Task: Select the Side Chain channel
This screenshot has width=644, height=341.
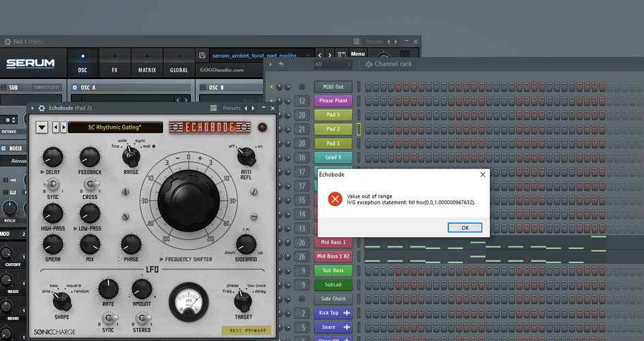Action: (333, 299)
